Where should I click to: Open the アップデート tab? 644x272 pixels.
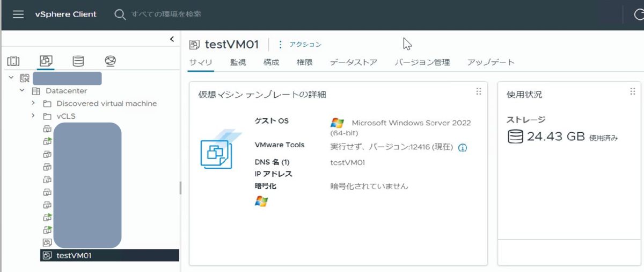click(491, 62)
